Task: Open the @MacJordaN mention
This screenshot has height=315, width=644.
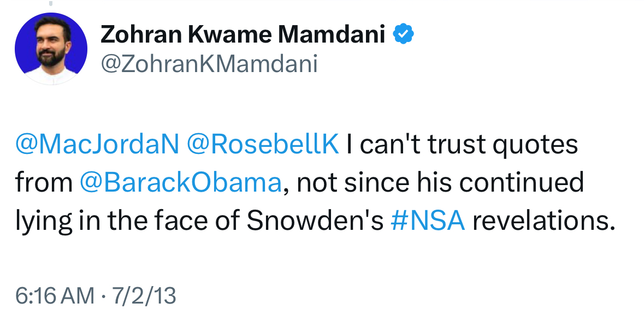Action: pos(97,145)
